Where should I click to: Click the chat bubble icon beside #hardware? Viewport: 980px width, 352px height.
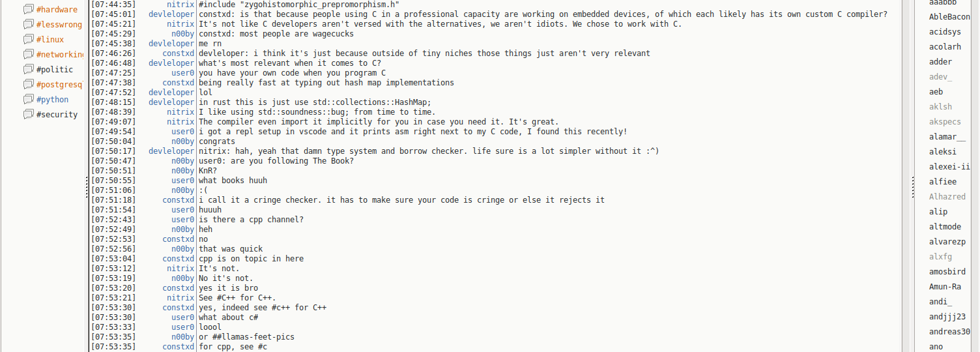tap(28, 9)
